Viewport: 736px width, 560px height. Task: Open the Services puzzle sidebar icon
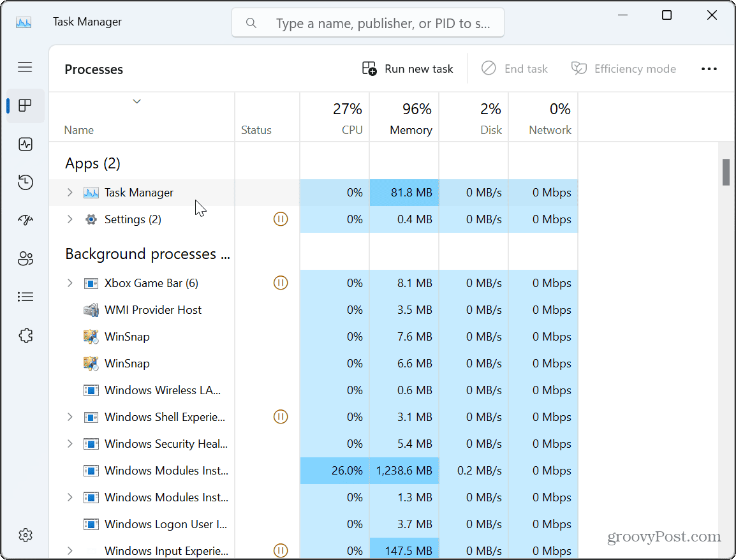26,335
